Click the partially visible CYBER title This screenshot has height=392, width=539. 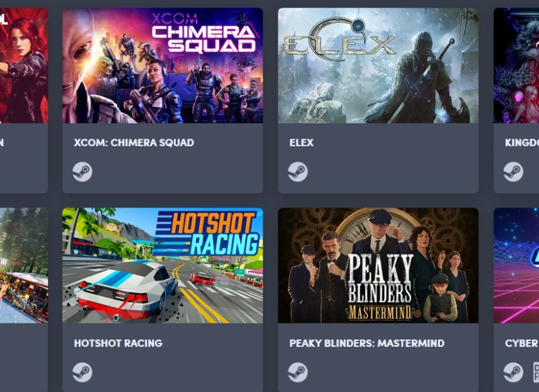(521, 344)
